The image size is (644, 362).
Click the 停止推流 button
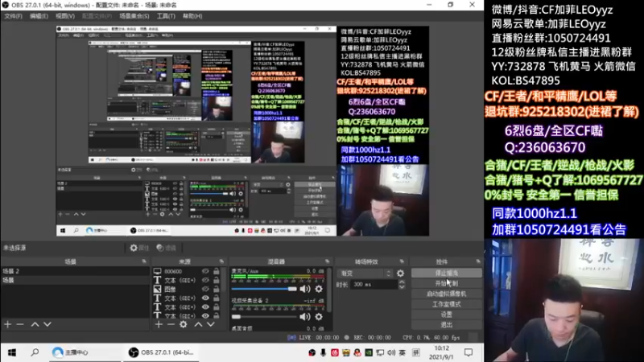(x=447, y=273)
